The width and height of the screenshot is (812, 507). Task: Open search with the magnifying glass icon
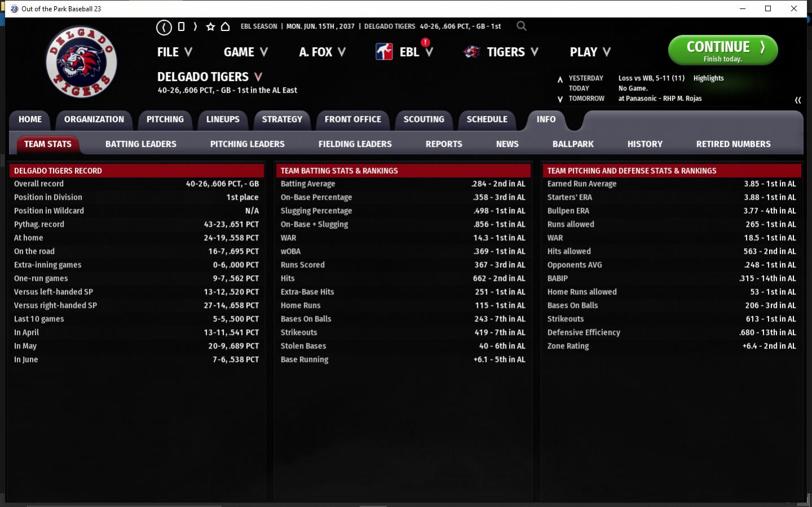click(x=521, y=26)
